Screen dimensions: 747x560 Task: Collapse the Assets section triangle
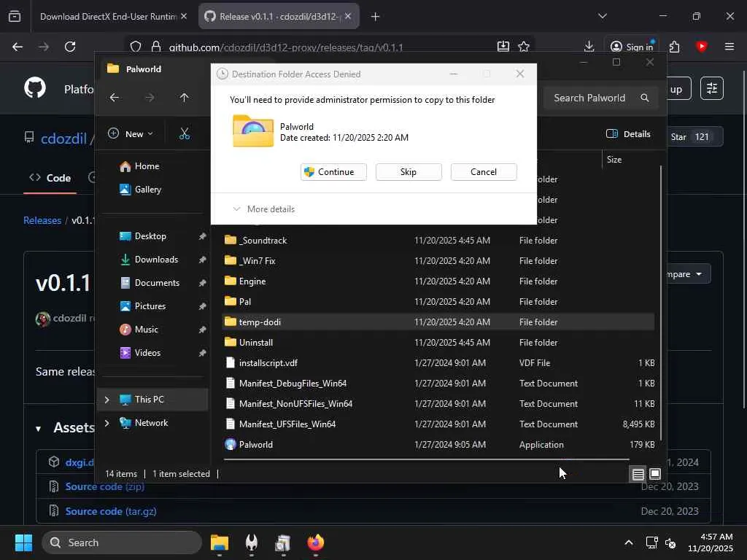pyautogui.click(x=38, y=429)
